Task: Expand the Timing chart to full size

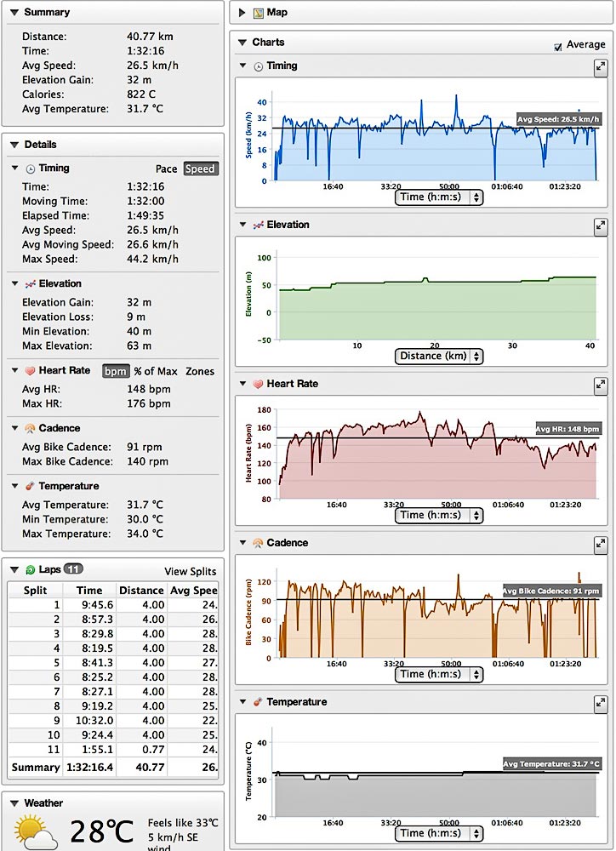Action: (x=600, y=66)
